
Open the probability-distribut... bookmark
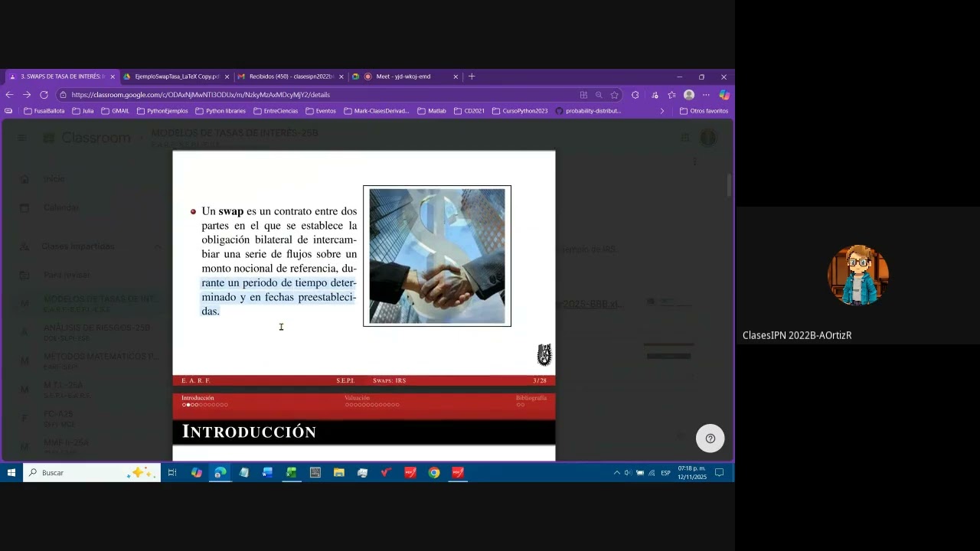pyautogui.click(x=588, y=111)
